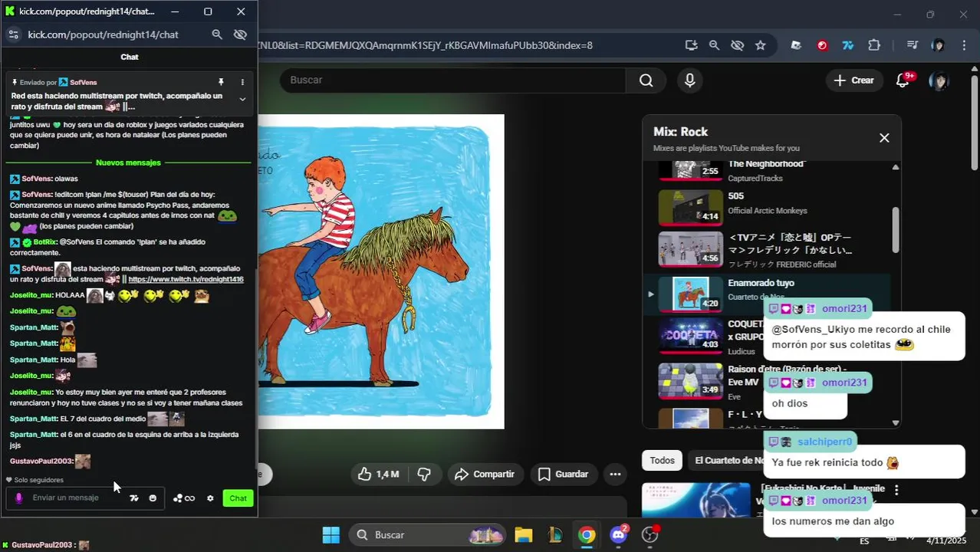
Task: Click the username GustavoPaul2003 in chat list
Action: (41, 461)
